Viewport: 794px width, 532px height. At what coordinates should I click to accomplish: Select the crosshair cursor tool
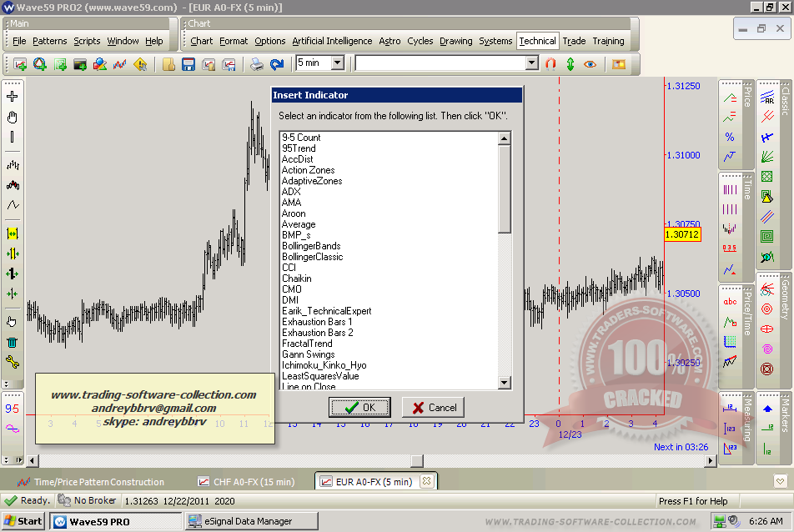[x=13, y=96]
